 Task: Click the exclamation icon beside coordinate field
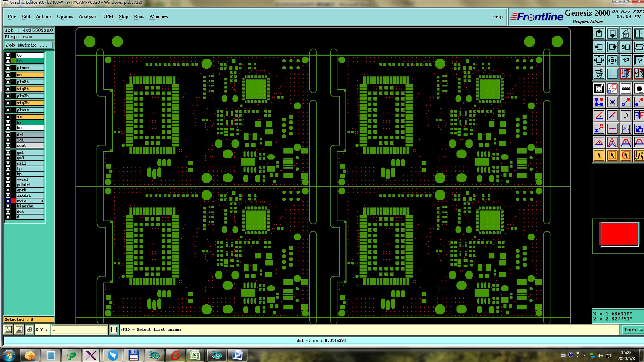point(114,329)
